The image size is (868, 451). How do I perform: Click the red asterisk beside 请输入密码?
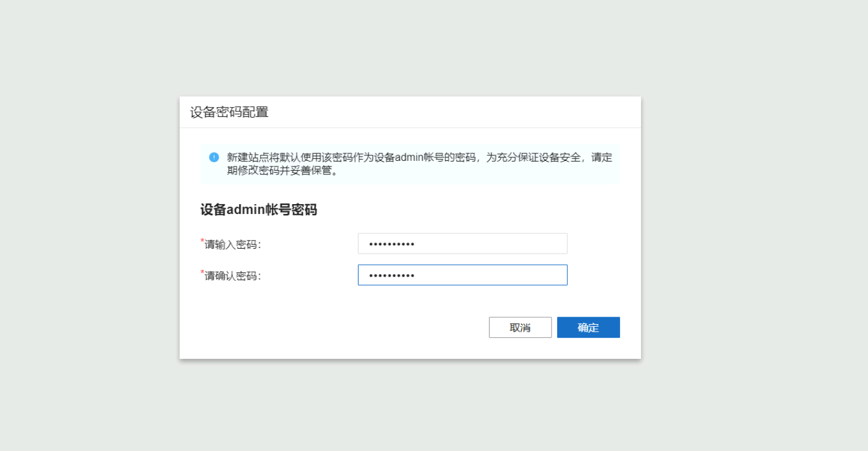click(x=202, y=241)
